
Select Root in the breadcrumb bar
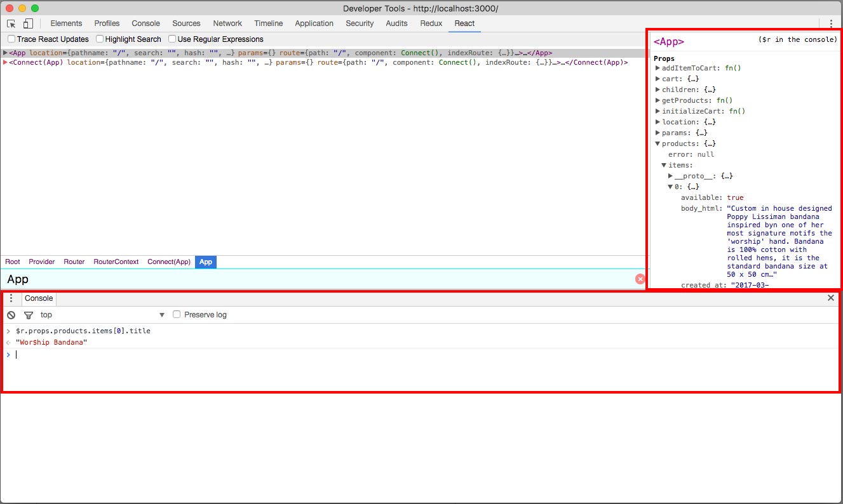point(13,262)
